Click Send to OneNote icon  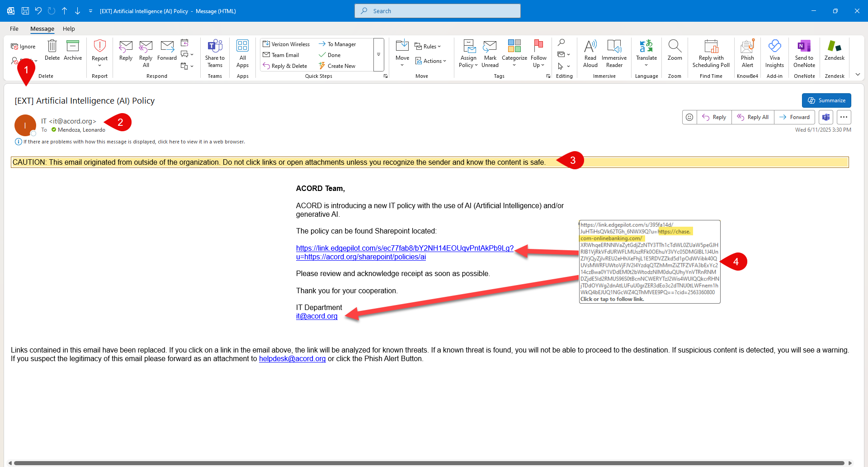pos(804,47)
